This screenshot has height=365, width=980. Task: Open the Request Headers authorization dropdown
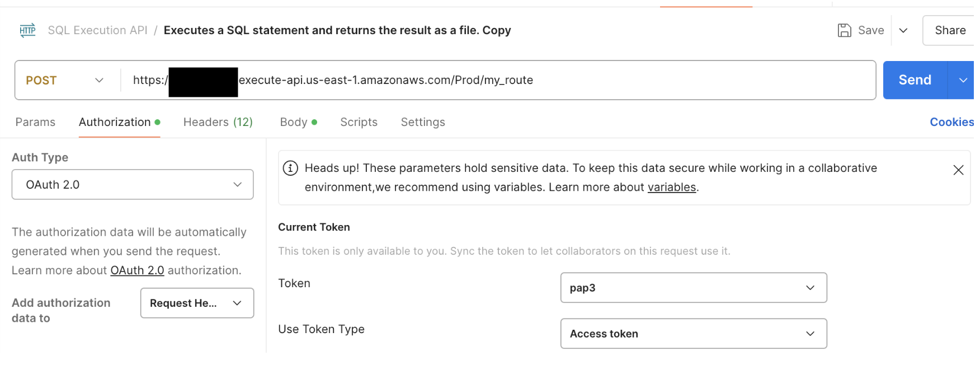point(197,303)
